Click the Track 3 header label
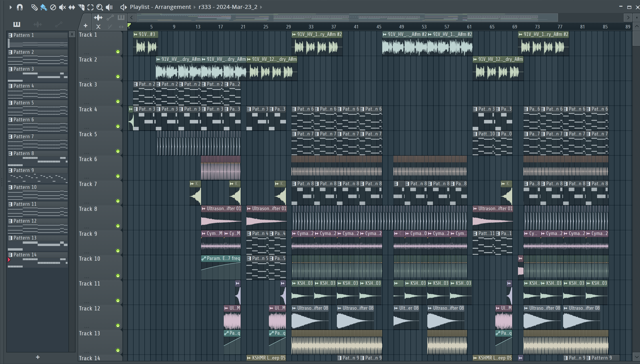Viewport: 640px width, 364px height. (88, 85)
